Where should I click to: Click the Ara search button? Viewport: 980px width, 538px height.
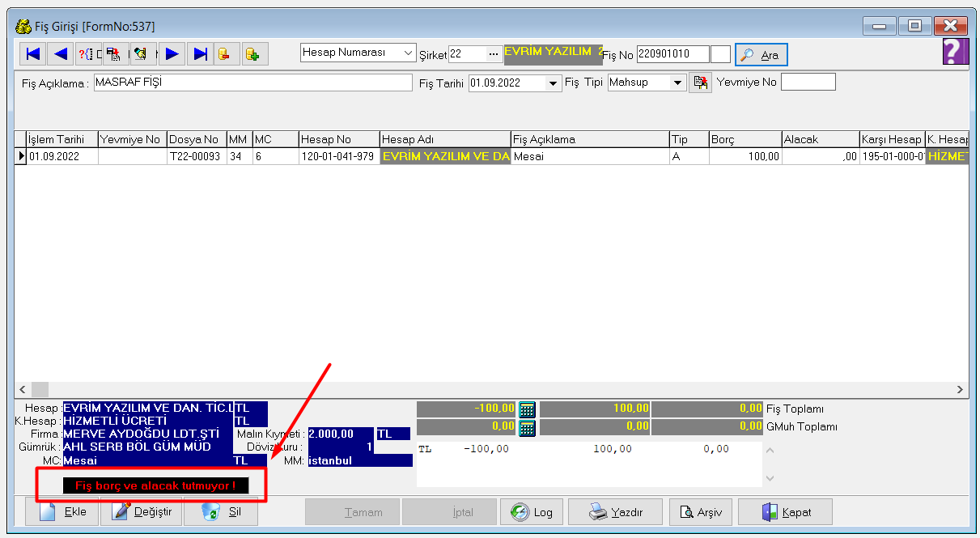coord(762,55)
